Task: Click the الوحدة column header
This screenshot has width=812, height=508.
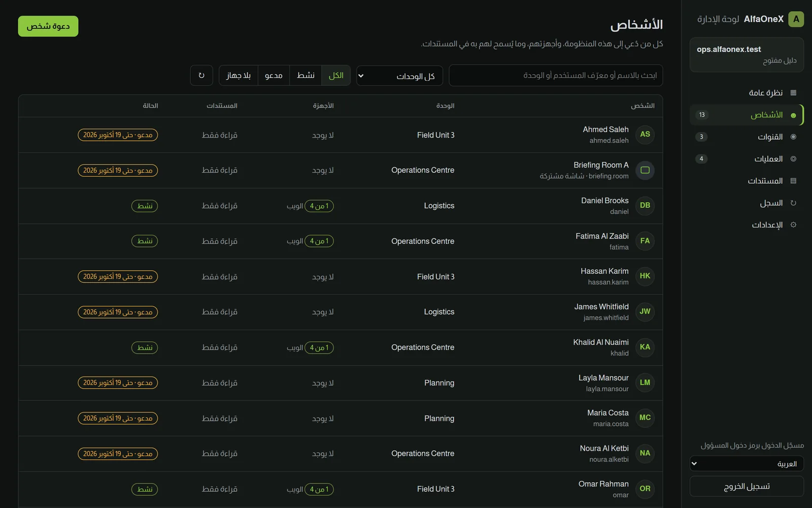Action: [x=445, y=106]
